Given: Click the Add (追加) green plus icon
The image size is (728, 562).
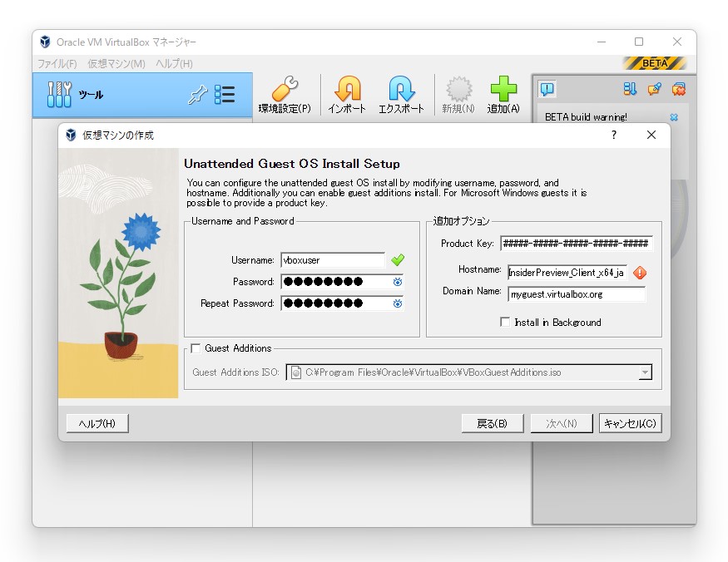Looking at the screenshot, I should tap(503, 89).
